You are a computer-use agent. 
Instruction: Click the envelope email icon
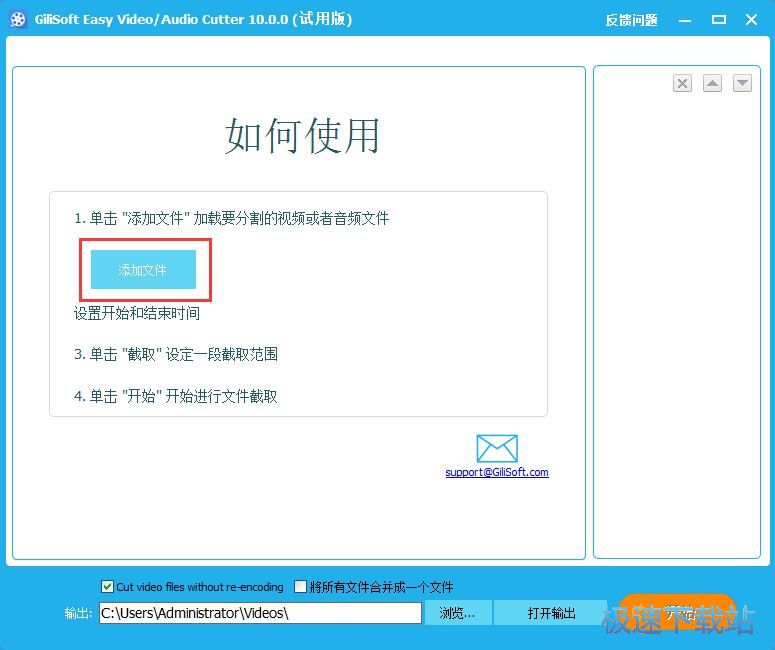[497, 448]
